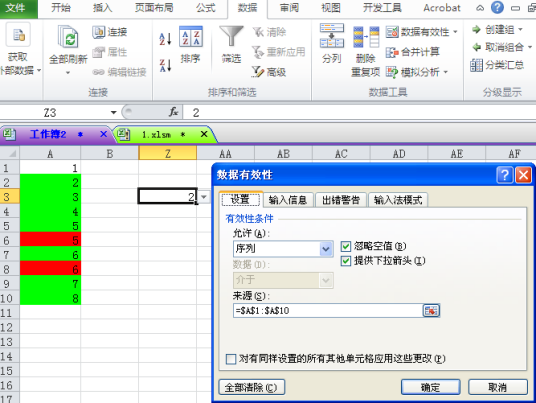Screen dimensions: 536x403
Task: Click the 确定 button
Action: pyautogui.click(x=430, y=387)
